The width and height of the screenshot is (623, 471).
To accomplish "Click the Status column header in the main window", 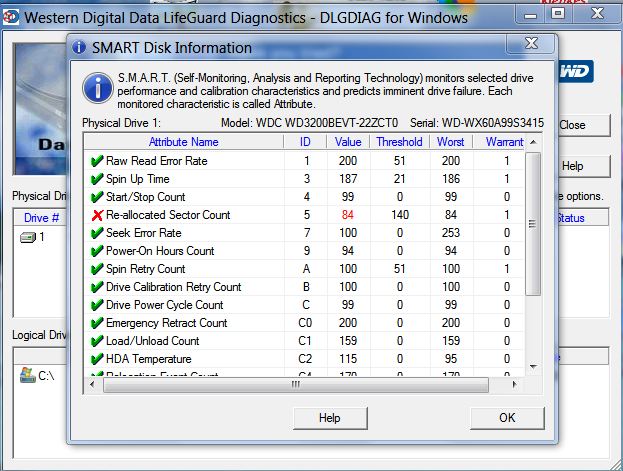I will (x=582, y=218).
